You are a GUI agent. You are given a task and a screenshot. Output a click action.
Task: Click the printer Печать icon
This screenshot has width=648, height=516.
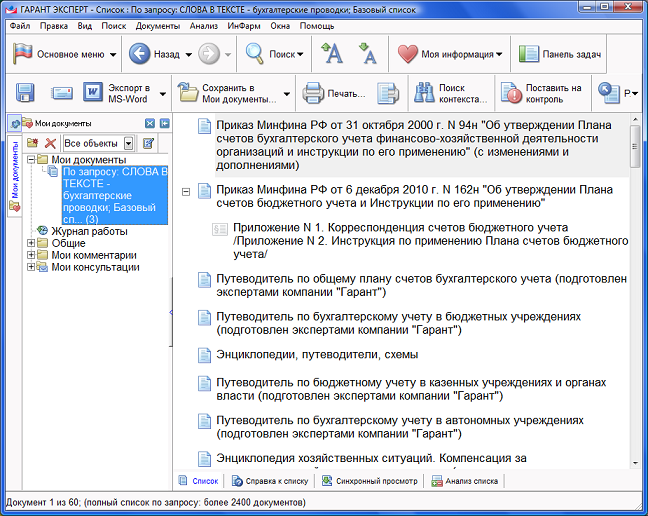[313, 94]
